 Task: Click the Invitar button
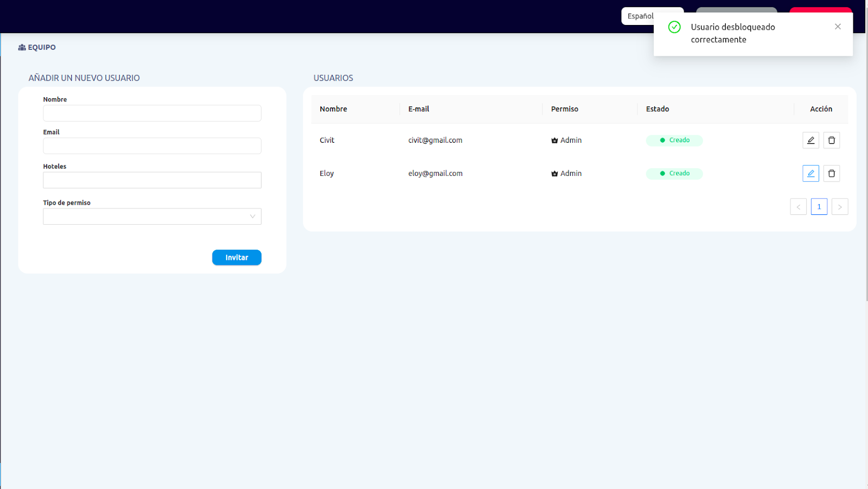coord(237,257)
